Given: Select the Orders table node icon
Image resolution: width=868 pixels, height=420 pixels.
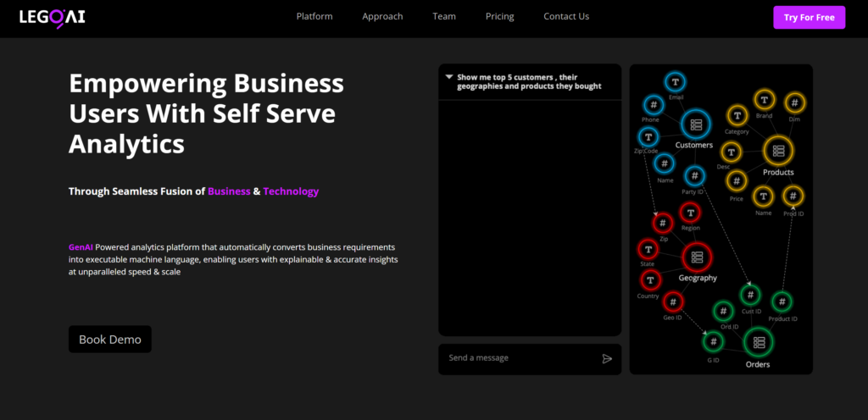Looking at the screenshot, I should (758, 342).
